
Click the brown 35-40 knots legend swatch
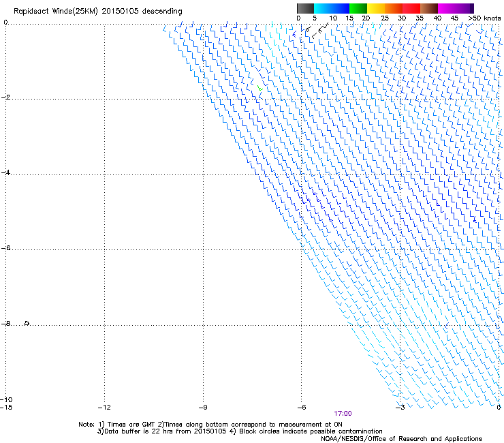click(429, 8)
